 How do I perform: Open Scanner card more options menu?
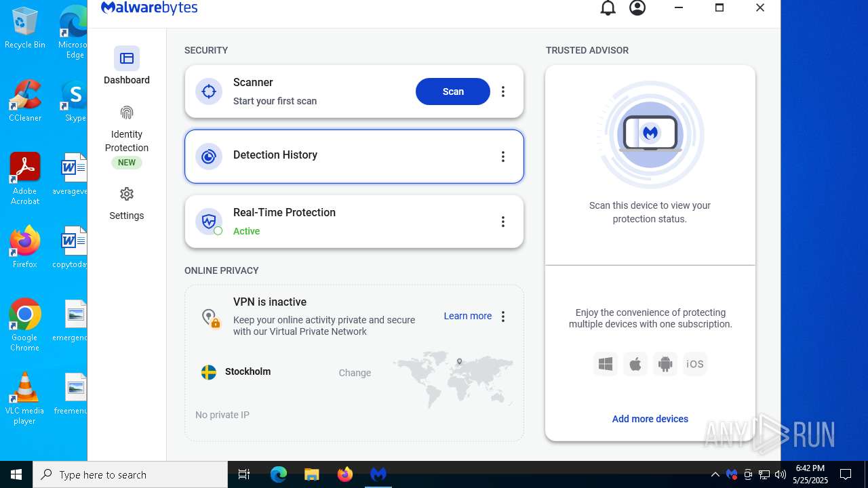click(x=503, y=91)
